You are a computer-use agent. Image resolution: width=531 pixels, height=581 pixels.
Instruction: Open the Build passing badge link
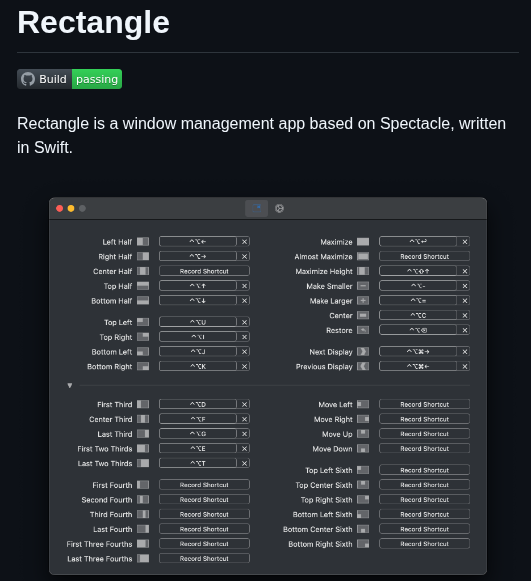[x=69, y=79]
